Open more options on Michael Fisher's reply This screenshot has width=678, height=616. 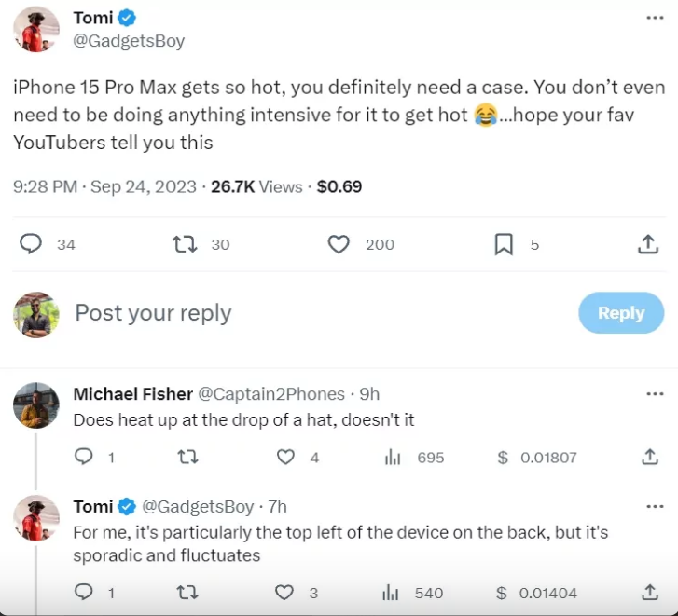pos(655,393)
